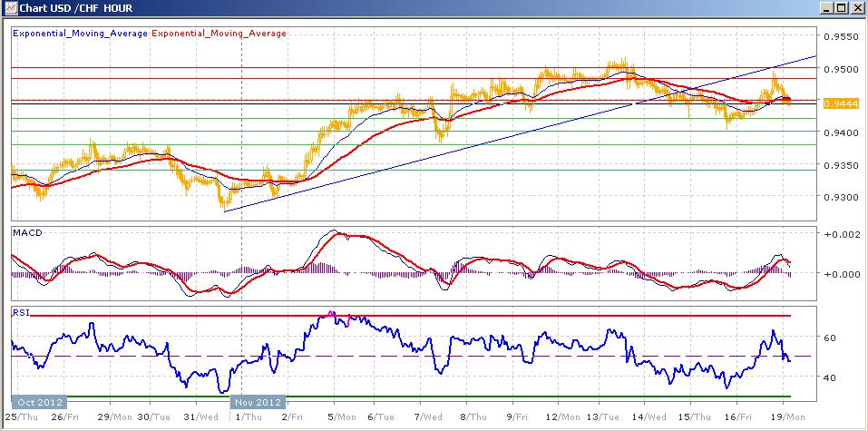Click the chart window icon in title bar
The height and width of the screenshot is (431, 868).
[x=9, y=8]
